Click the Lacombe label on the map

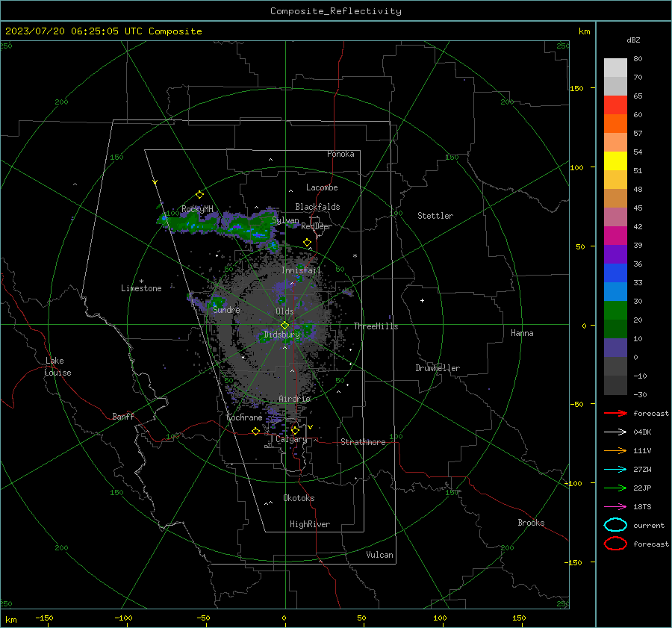click(x=322, y=187)
